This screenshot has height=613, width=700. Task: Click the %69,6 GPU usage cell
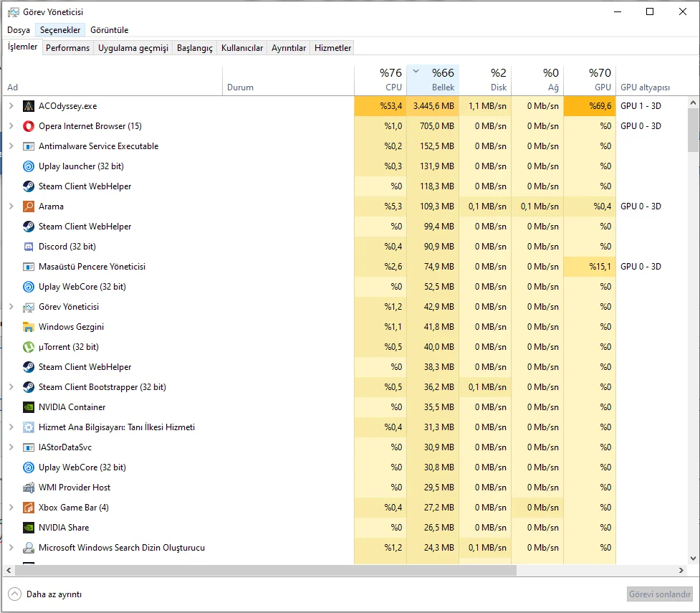click(590, 106)
